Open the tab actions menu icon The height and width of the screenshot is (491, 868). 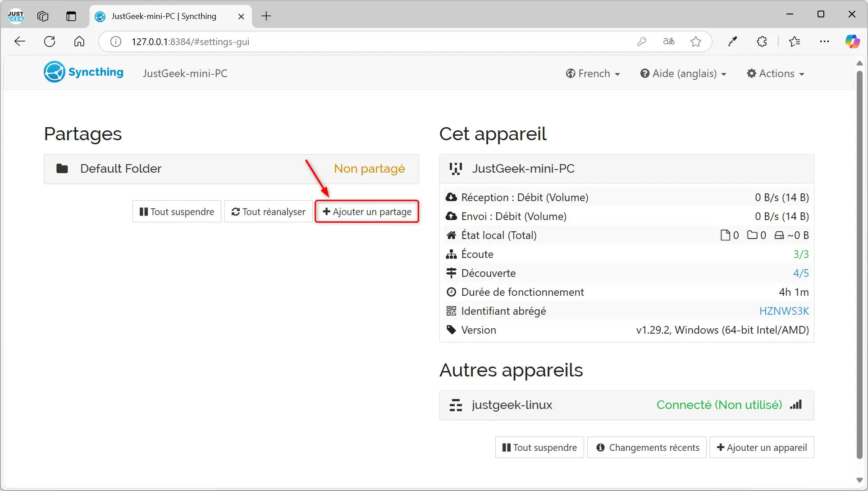[71, 16]
